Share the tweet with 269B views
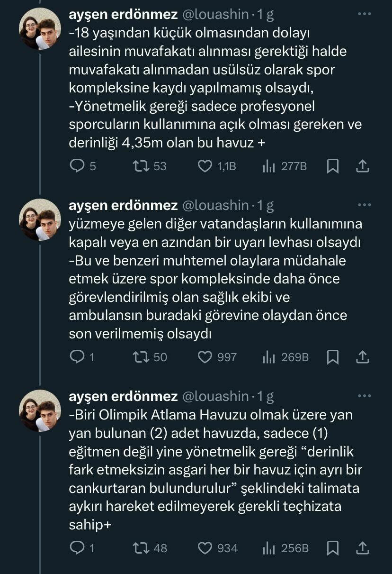The image size is (392, 574). (x=362, y=356)
